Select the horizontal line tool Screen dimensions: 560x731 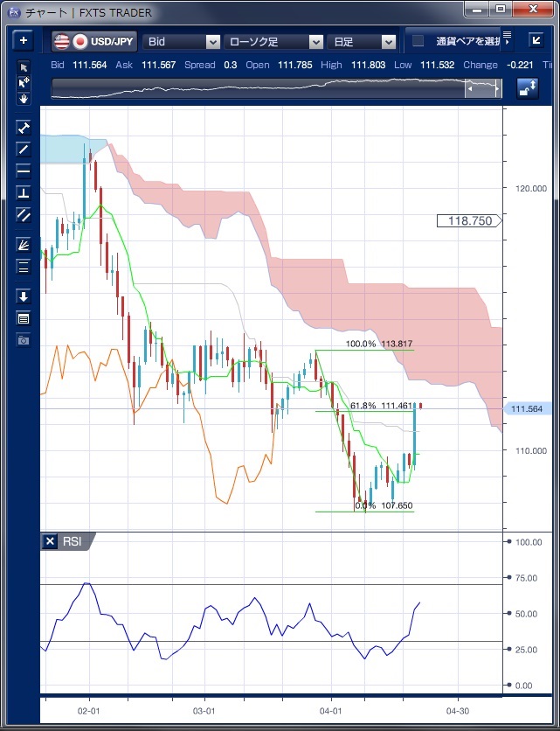click(24, 171)
